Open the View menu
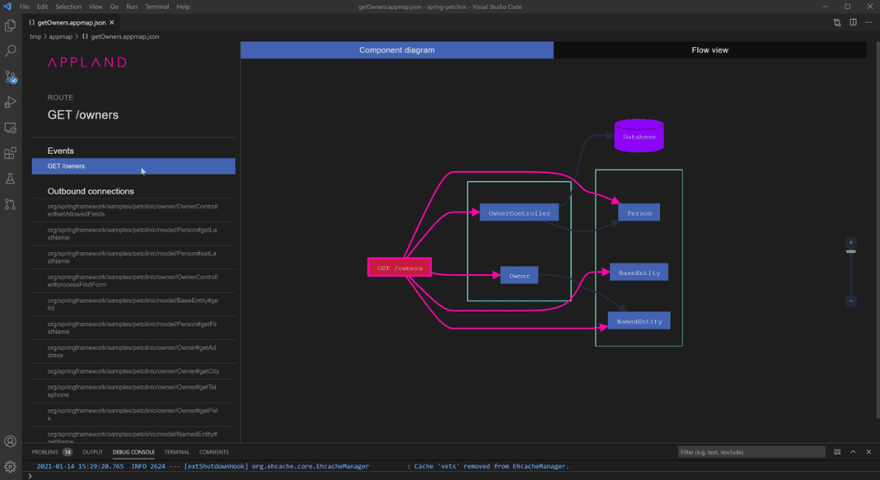 click(95, 7)
